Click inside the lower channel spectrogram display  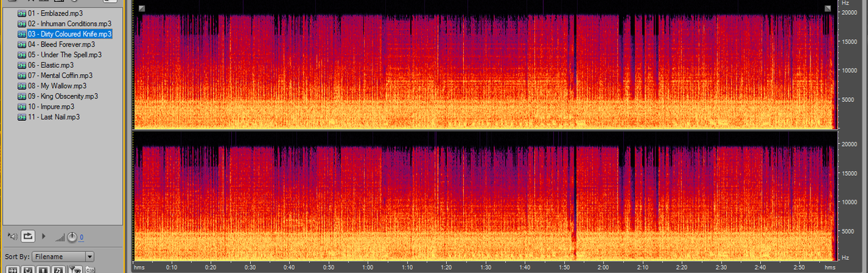pyautogui.click(x=485, y=196)
